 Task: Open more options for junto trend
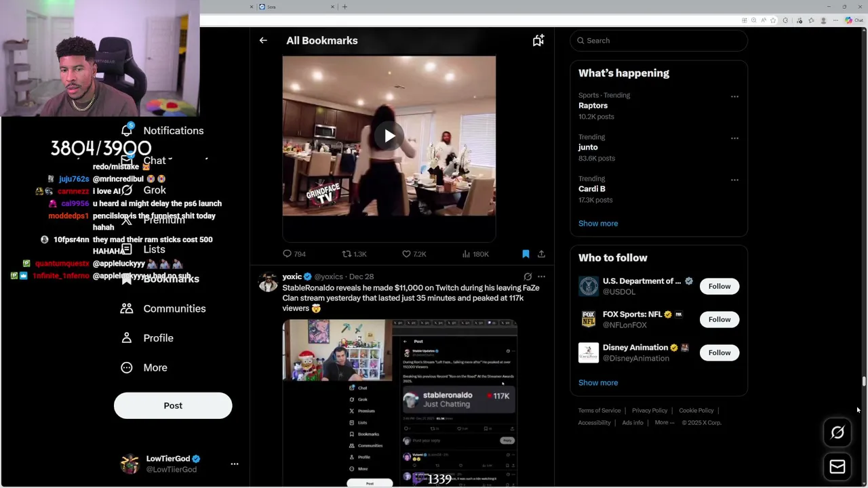(x=734, y=138)
